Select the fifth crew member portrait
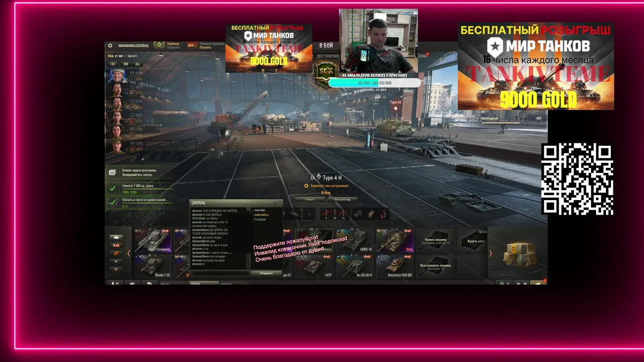Viewport: 644px width, 362px height. click(x=116, y=131)
